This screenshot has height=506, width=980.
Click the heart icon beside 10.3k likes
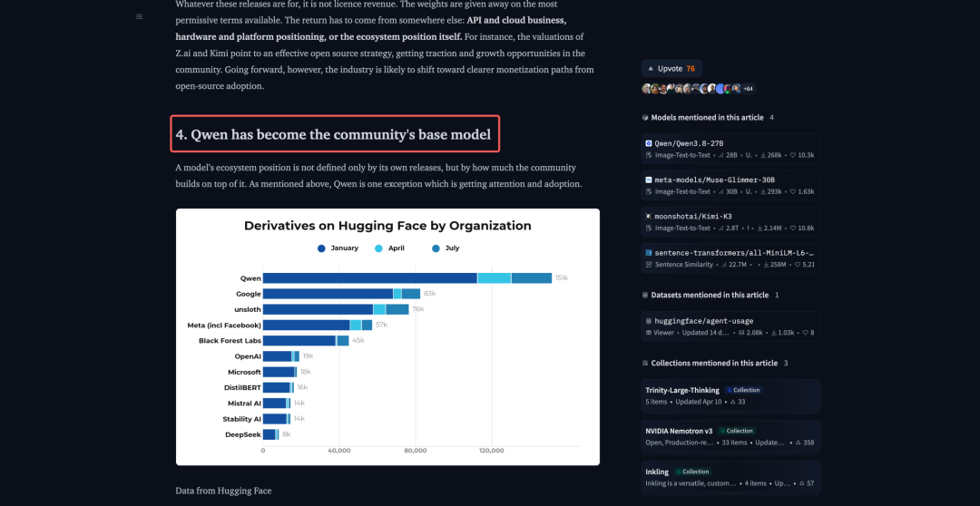pyautogui.click(x=793, y=156)
